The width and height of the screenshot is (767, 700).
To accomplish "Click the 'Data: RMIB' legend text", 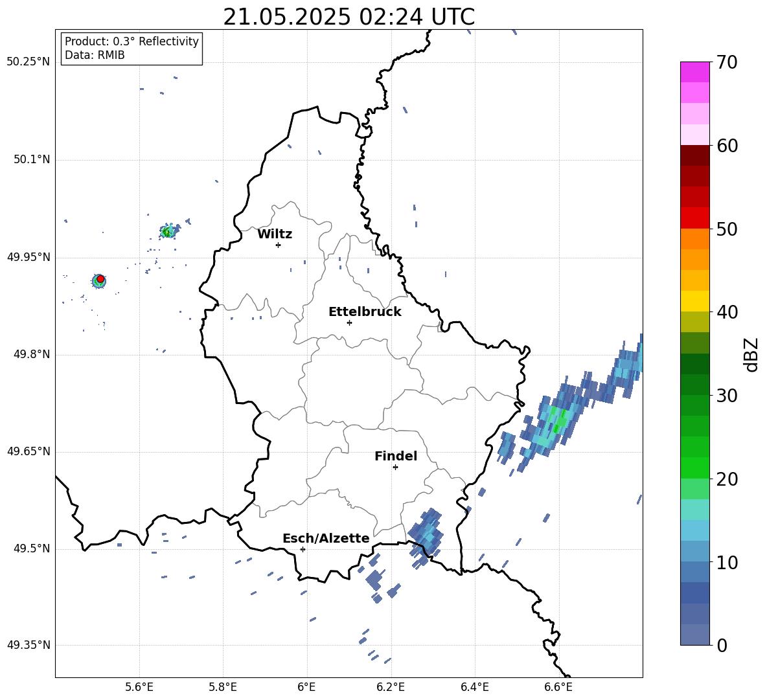I will 95,55.
